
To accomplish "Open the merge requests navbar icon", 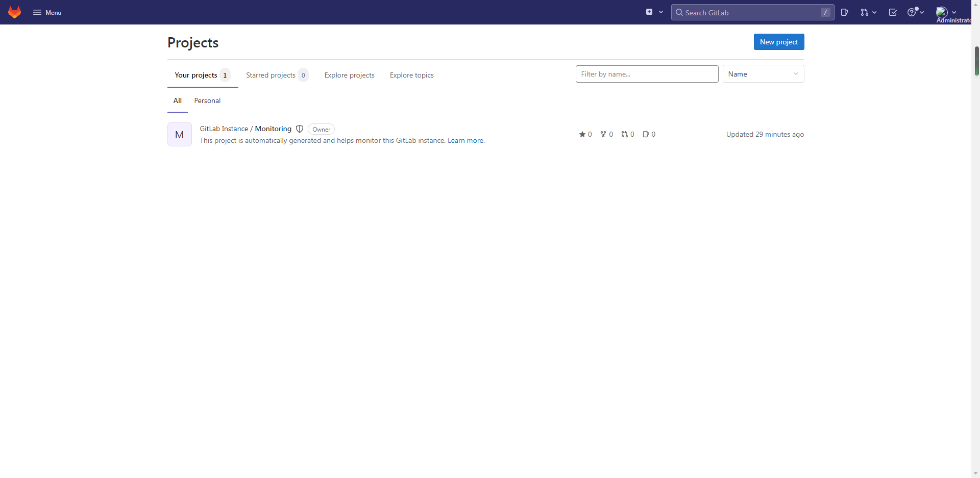I will point(868,12).
